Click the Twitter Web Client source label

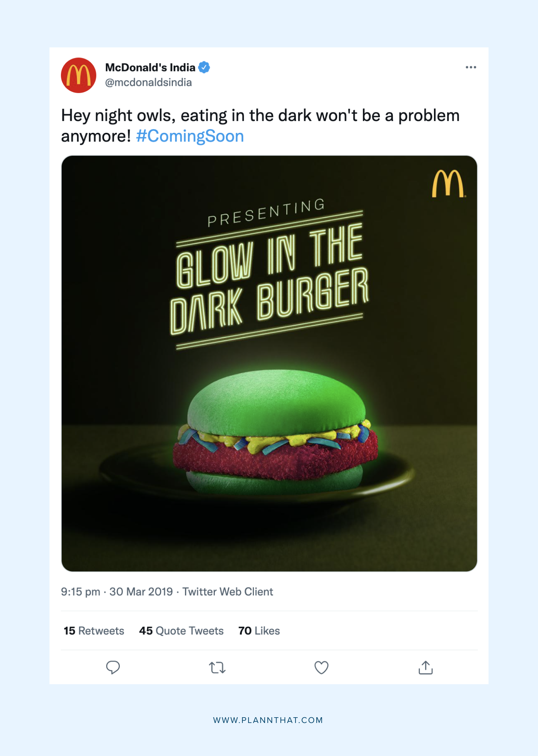point(228,592)
